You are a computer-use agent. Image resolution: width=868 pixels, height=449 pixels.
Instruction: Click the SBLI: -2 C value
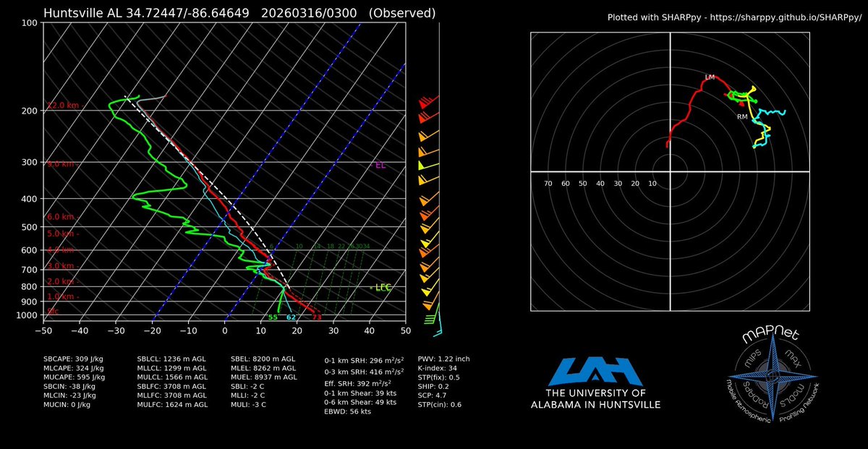248,387
